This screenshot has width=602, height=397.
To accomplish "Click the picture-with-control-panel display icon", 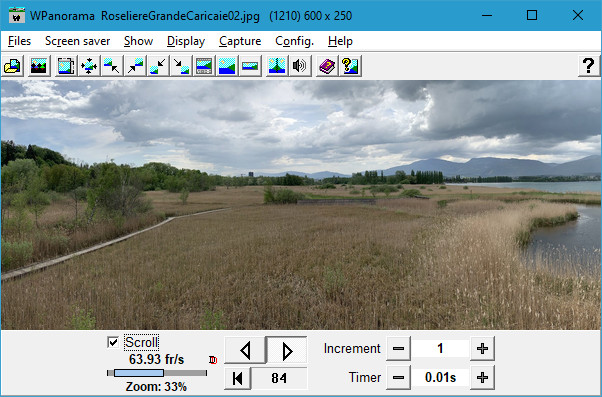I will (x=204, y=66).
